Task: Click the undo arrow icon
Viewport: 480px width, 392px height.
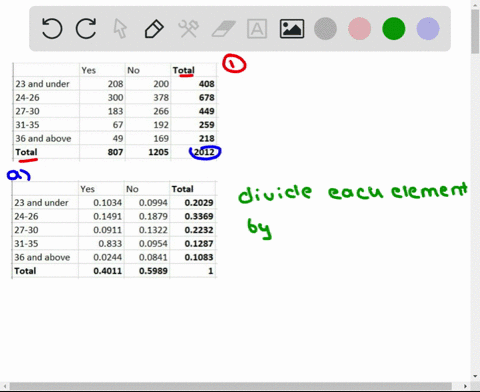Action: [x=52, y=29]
